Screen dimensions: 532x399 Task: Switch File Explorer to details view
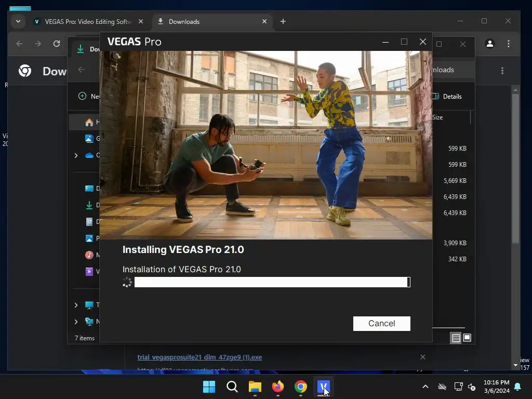click(x=456, y=338)
